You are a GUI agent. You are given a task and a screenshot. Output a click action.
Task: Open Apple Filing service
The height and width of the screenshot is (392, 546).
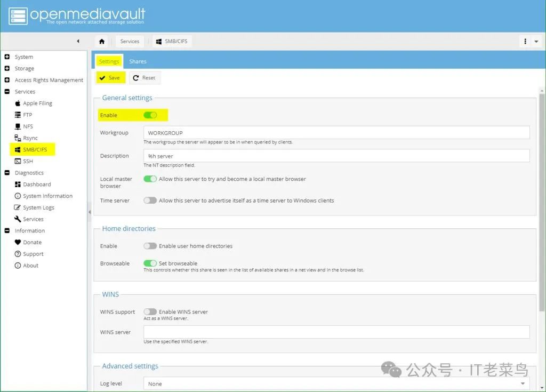point(34,103)
